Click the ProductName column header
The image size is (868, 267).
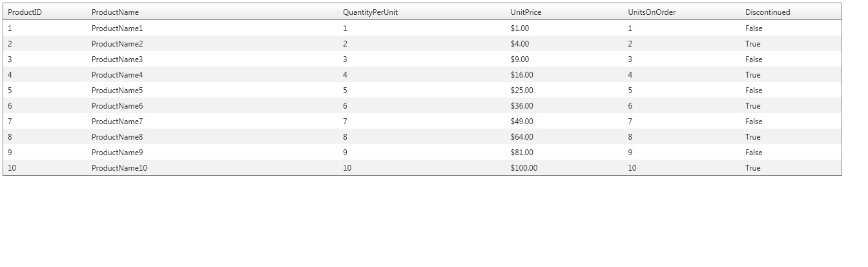(x=115, y=12)
